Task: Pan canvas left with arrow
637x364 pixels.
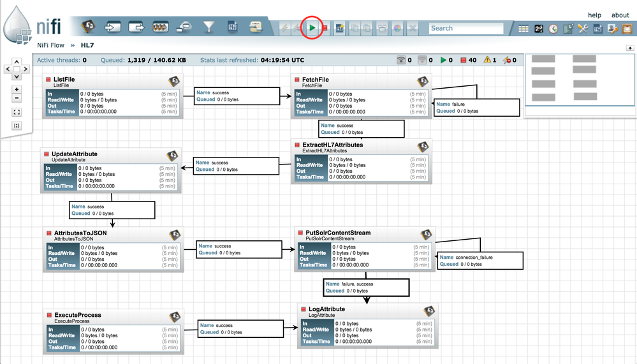Action: tap(8, 69)
